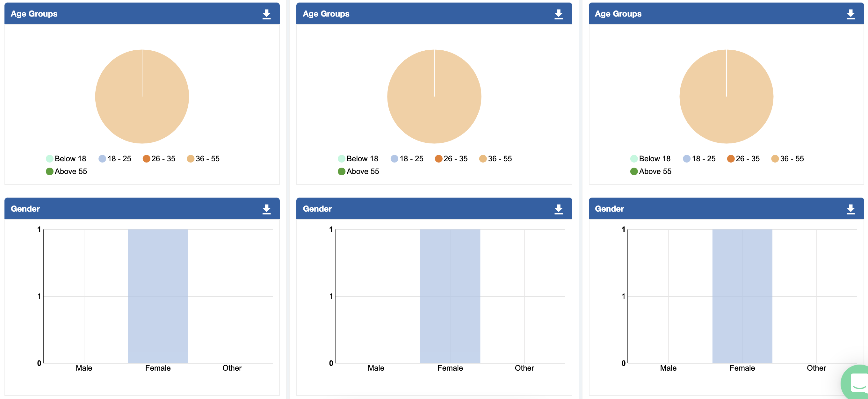Toggle 18 - 25 legend in first pie chart
Viewport: 868px width, 399px height.
(x=115, y=159)
